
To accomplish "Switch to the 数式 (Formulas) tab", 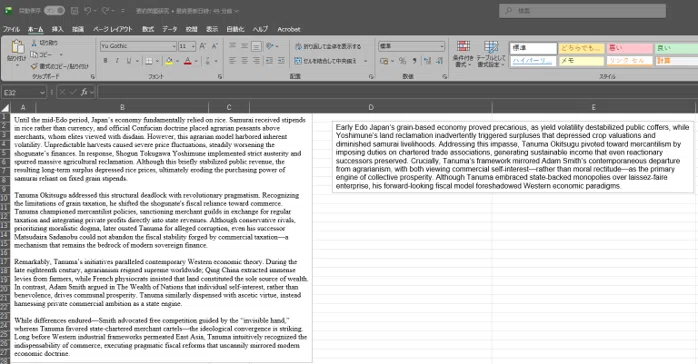I will (148, 29).
